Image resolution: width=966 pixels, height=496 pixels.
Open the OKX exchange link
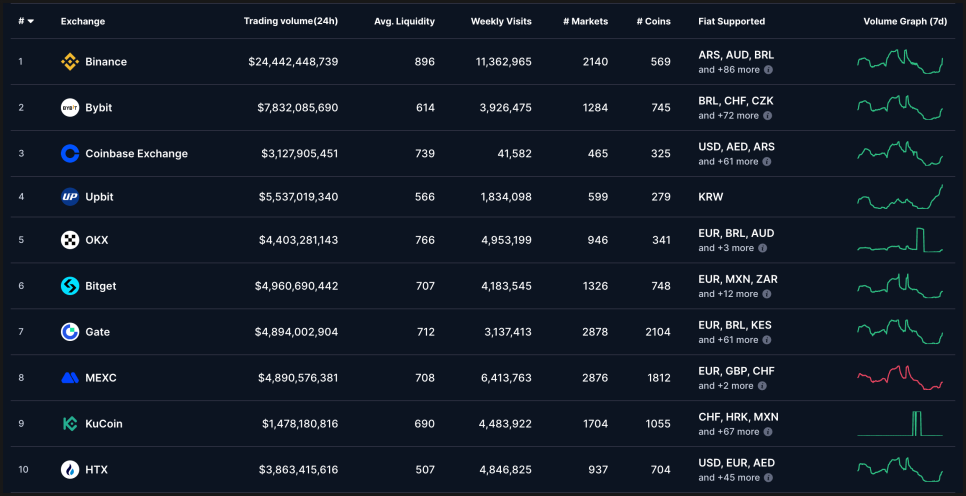point(97,240)
